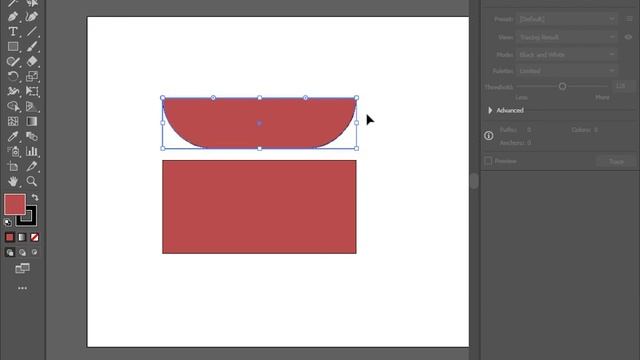Select the Eraser tool
640x360 pixels.
point(31,62)
